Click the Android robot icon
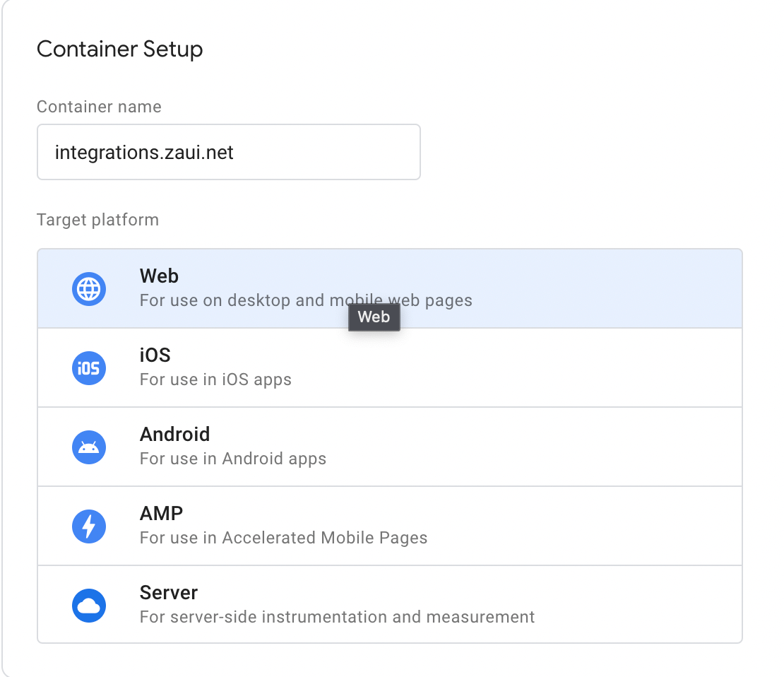This screenshot has width=784, height=677. point(89,447)
